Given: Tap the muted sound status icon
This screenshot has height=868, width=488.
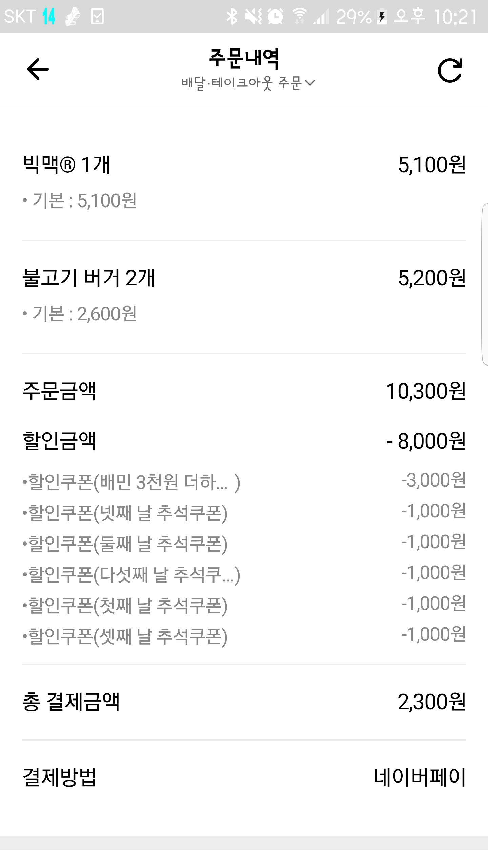Looking at the screenshot, I should pyautogui.click(x=253, y=16).
